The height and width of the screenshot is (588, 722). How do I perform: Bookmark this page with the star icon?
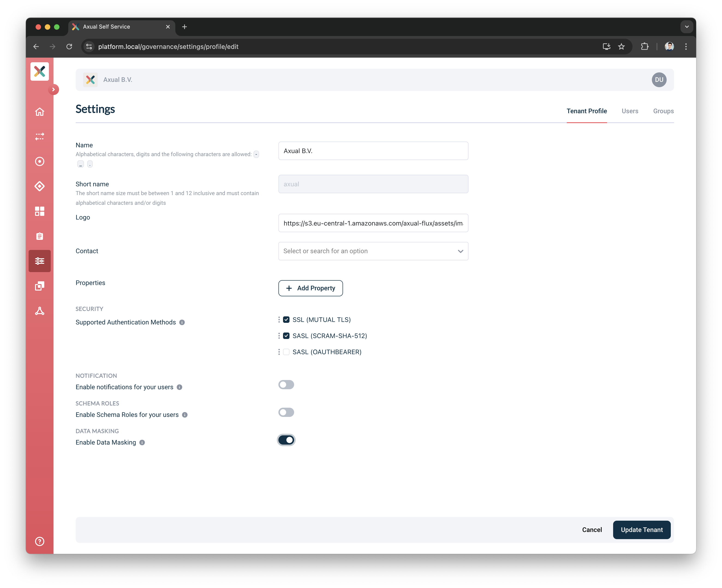click(621, 47)
